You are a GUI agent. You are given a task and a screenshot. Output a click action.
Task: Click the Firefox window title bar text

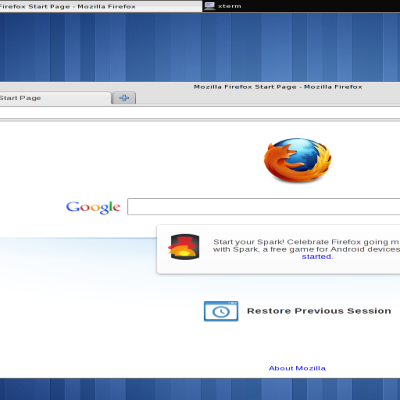(278, 87)
